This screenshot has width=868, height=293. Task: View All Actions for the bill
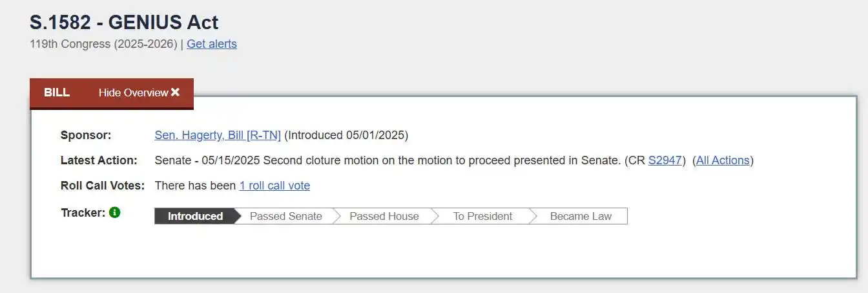pos(723,160)
